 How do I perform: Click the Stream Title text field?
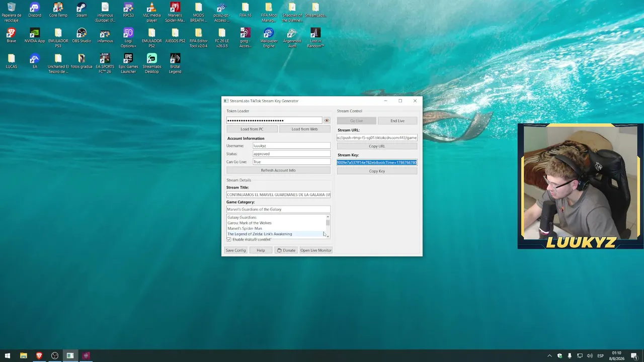(x=278, y=195)
